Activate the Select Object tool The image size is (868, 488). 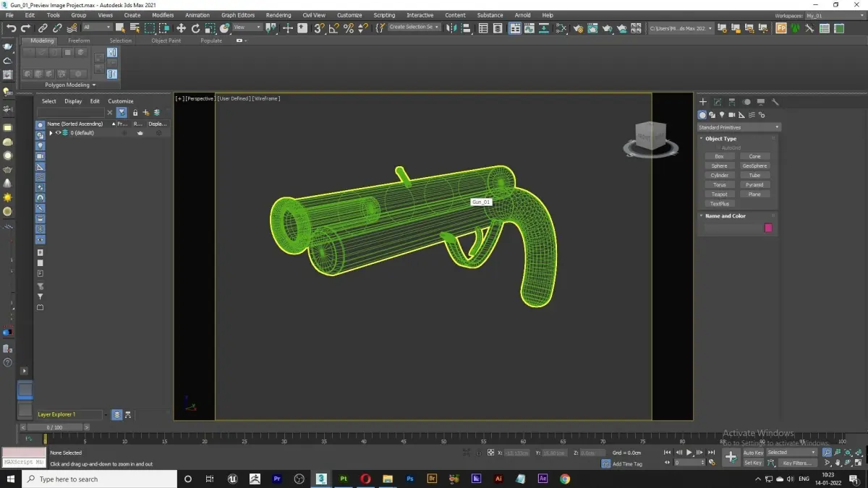click(120, 28)
